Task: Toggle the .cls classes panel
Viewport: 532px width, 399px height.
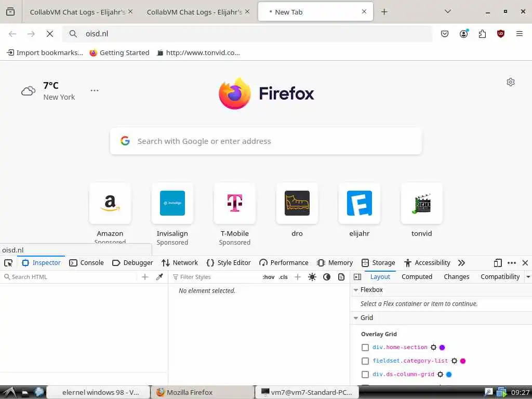Action: 283,277
